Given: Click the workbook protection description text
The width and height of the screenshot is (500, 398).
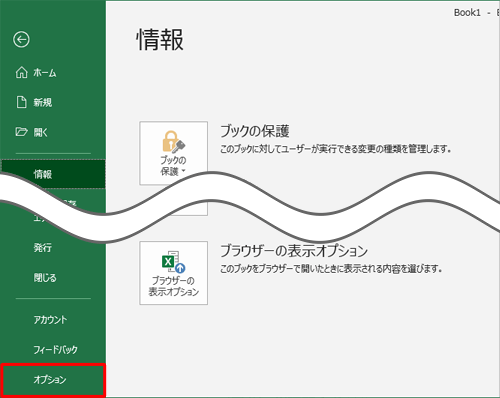Looking at the screenshot, I should [x=335, y=149].
